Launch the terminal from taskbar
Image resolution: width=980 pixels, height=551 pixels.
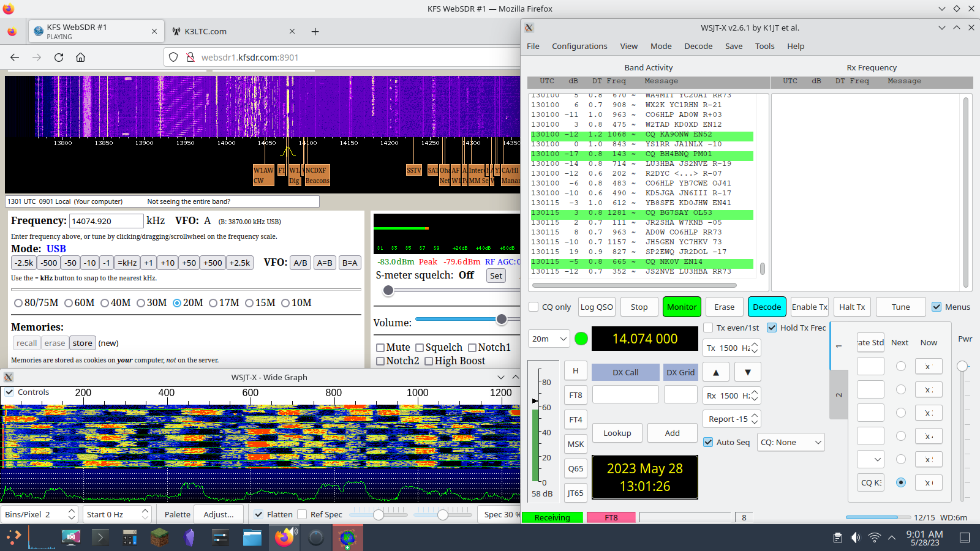click(100, 538)
